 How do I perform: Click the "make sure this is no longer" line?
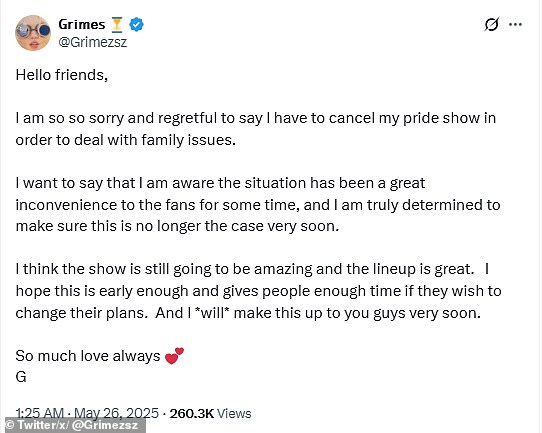177,226
